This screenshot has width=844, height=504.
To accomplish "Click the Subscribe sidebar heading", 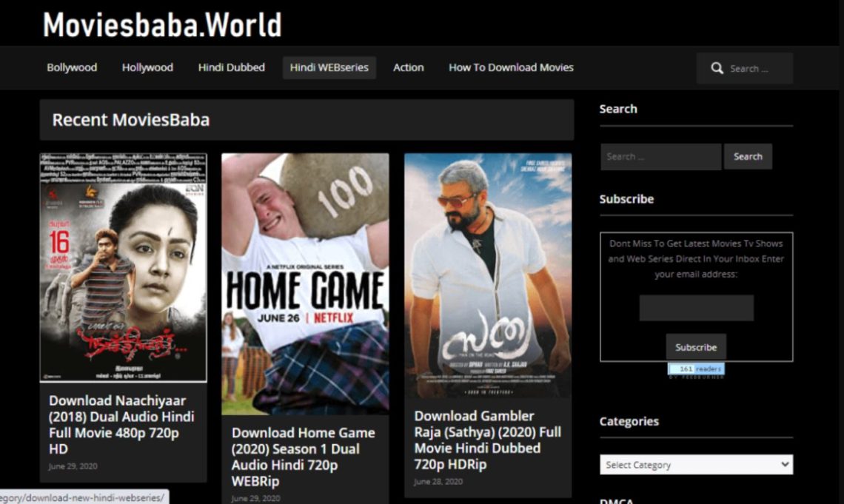I will click(x=626, y=199).
